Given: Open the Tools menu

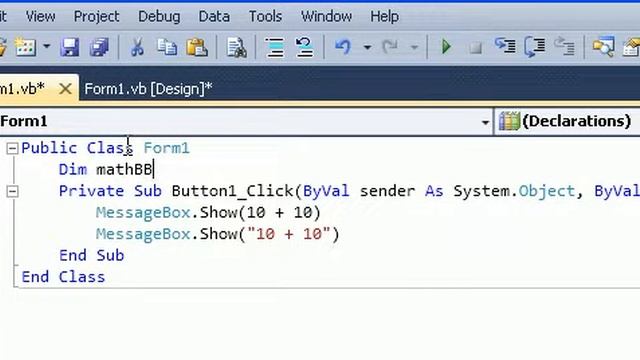Looking at the screenshot, I should (265, 16).
